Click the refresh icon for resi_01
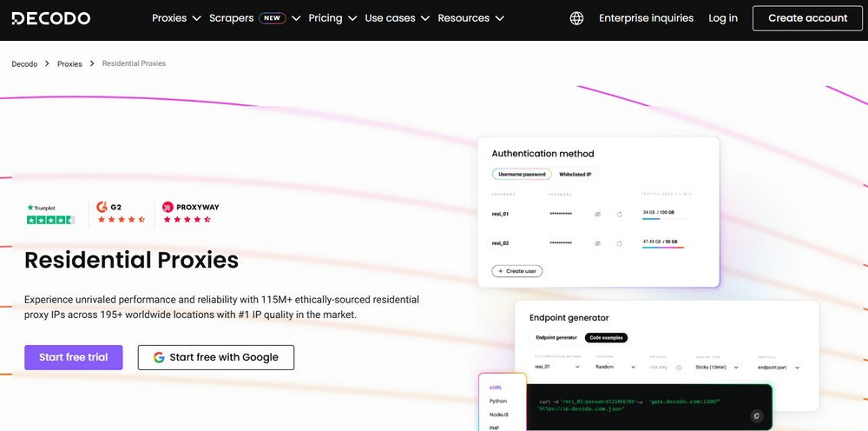The image size is (868, 431). [620, 214]
